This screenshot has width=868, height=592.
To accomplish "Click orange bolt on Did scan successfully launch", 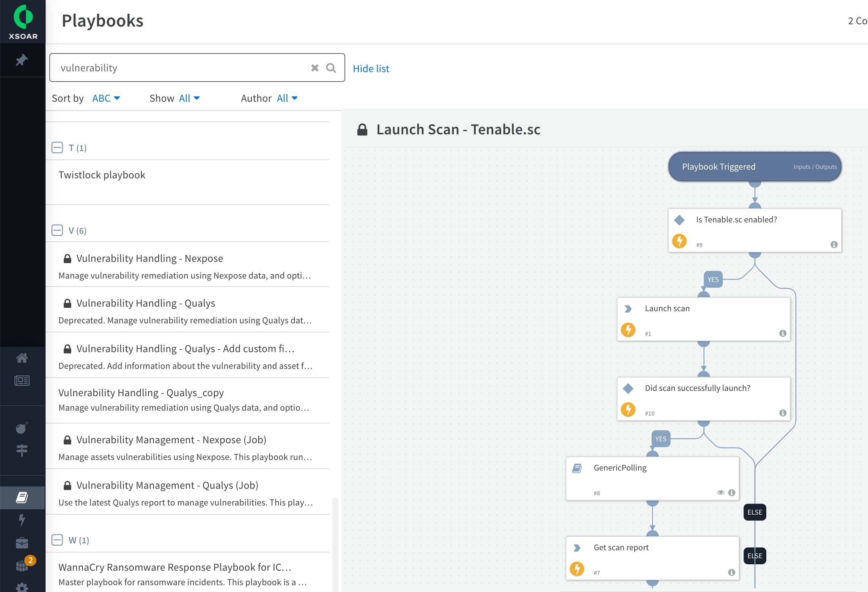I will 628,409.
